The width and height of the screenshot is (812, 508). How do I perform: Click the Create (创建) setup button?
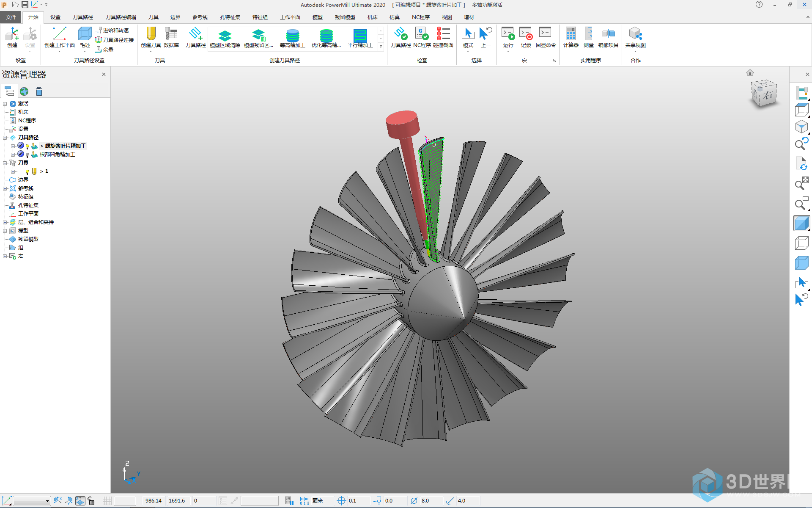tap(12, 37)
